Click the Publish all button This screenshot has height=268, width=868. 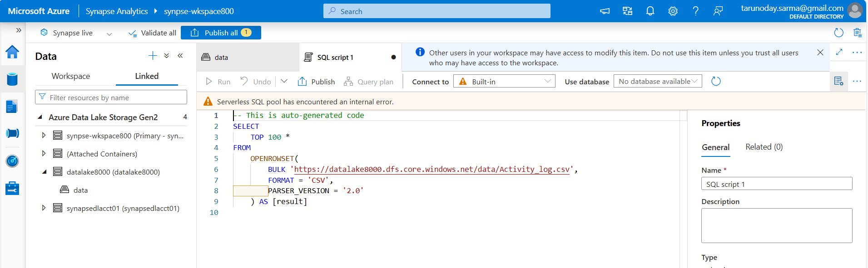tap(221, 33)
